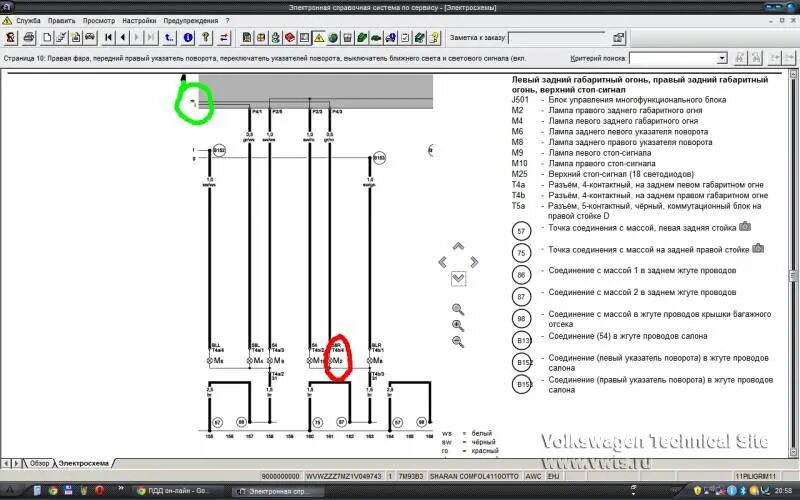Switch to the Обзор tab

click(39, 463)
